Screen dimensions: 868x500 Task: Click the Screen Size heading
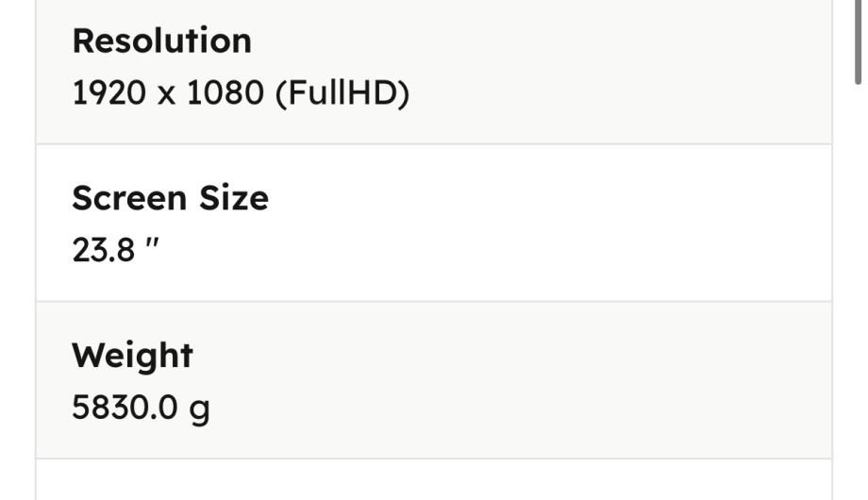tap(170, 198)
